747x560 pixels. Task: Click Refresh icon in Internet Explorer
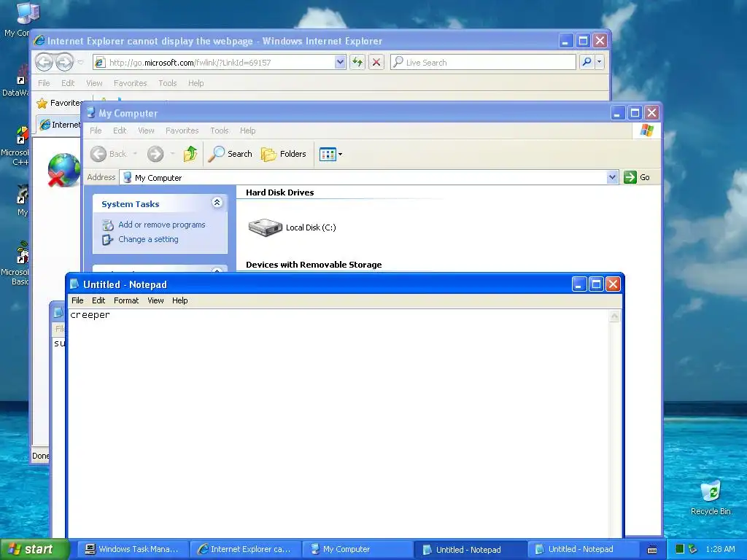point(357,62)
